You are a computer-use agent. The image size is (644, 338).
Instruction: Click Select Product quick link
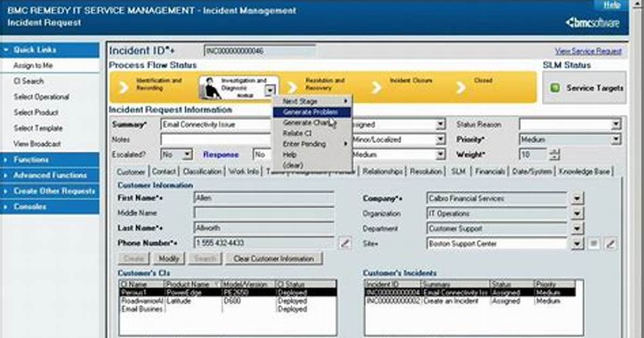click(x=36, y=112)
